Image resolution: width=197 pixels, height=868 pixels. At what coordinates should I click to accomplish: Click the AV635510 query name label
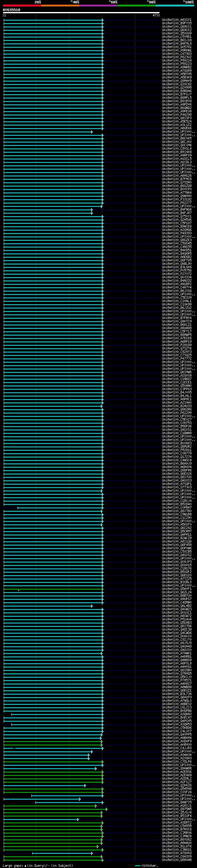[x=11, y=10]
